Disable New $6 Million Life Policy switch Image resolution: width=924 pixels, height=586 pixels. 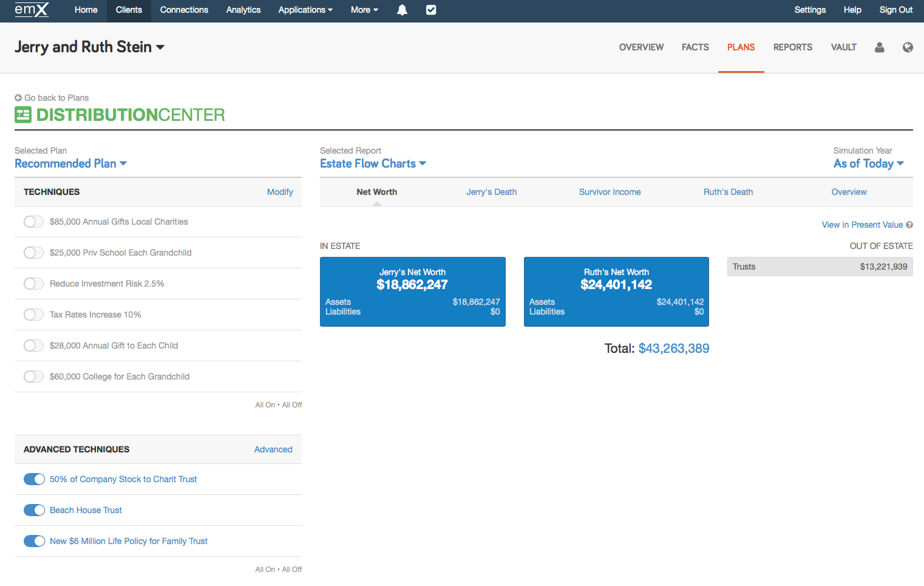[x=34, y=541]
